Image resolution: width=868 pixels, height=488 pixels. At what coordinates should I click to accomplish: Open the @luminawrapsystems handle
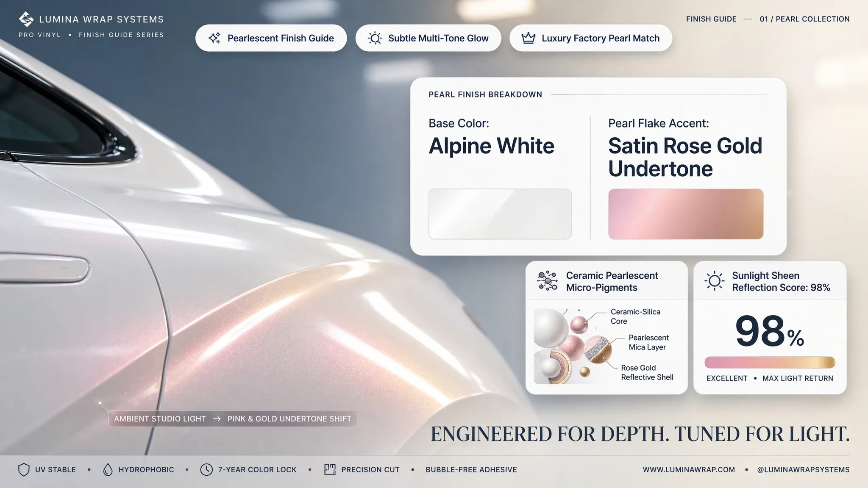tap(803, 470)
